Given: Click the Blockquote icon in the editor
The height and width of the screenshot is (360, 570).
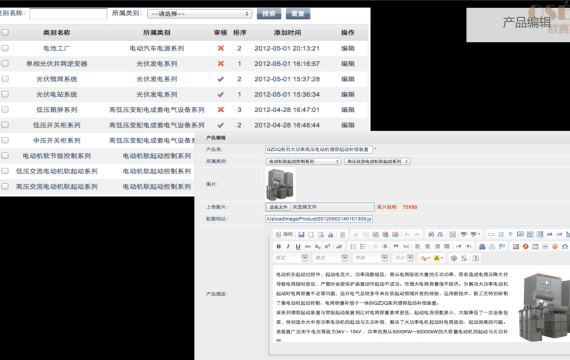Looking at the screenshot, I should click(x=396, y=247).
